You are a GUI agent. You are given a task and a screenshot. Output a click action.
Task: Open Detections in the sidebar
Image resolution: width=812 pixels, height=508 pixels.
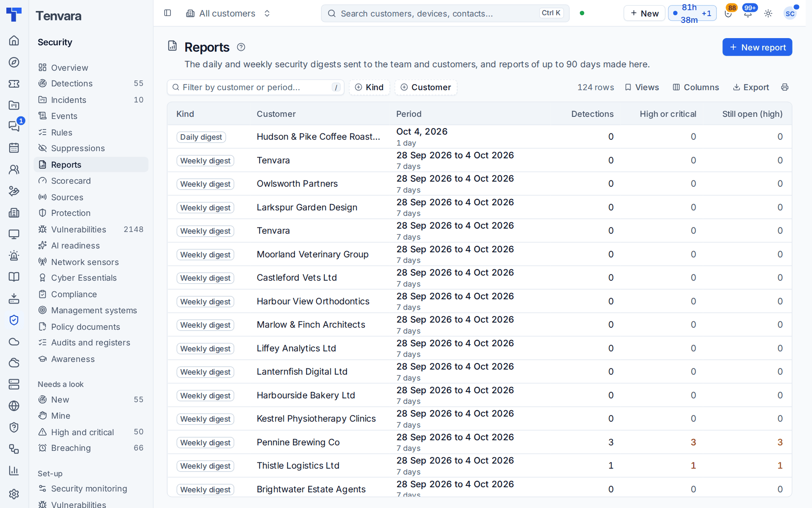pyautogui.click(x=91, y=83)
